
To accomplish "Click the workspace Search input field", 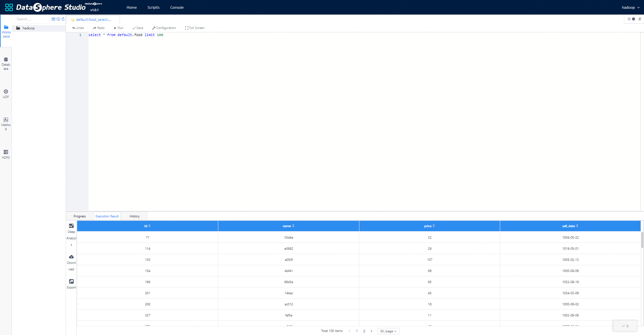I will tap(32, 19).
